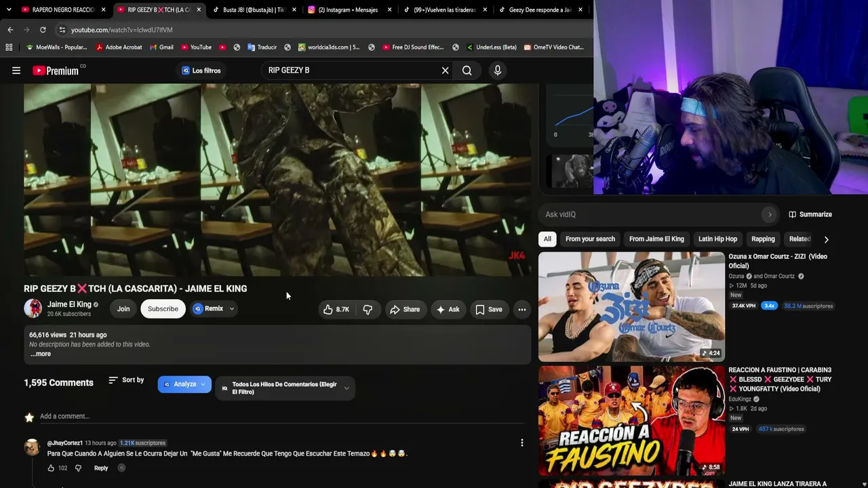The height and width of the screenshot is (488, 868).
Task: Select the From your search chip
Action: 590,239
